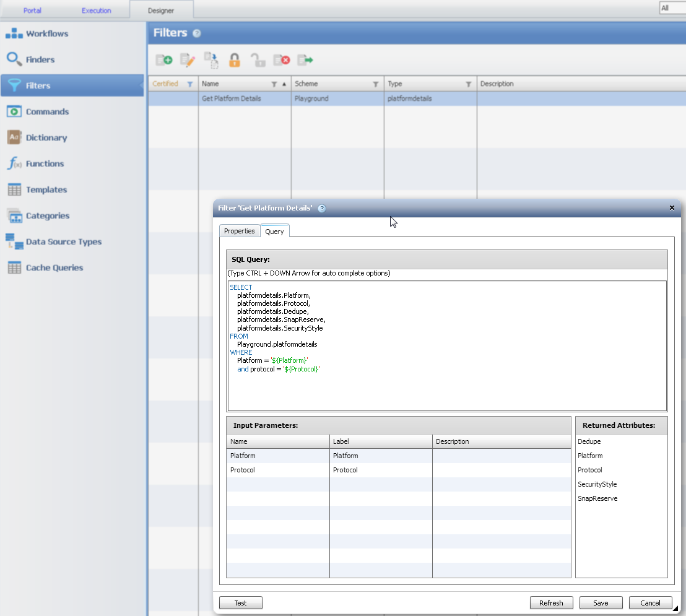Click the Edit filter pencil icon
The height and width of the screenshot is (616, 686).
188,60
